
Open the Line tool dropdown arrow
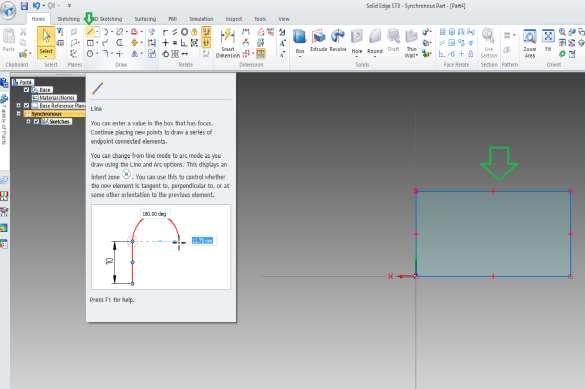97,32
